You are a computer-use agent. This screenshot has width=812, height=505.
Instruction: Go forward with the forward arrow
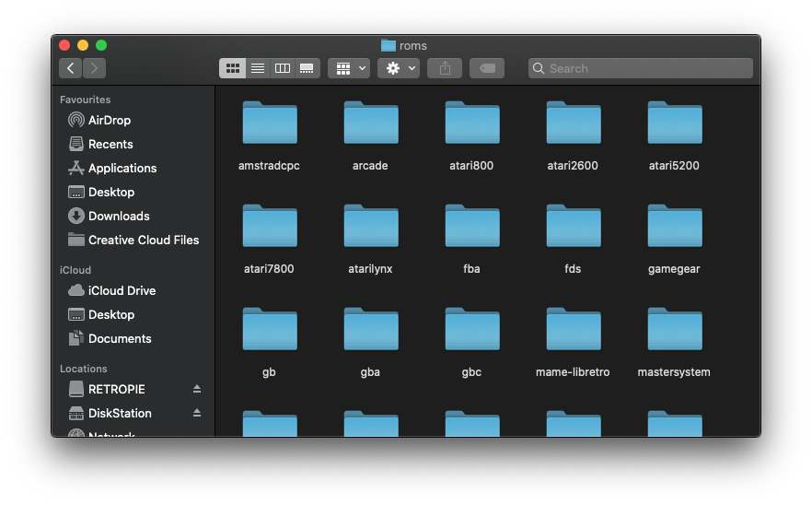coord(94,68)
